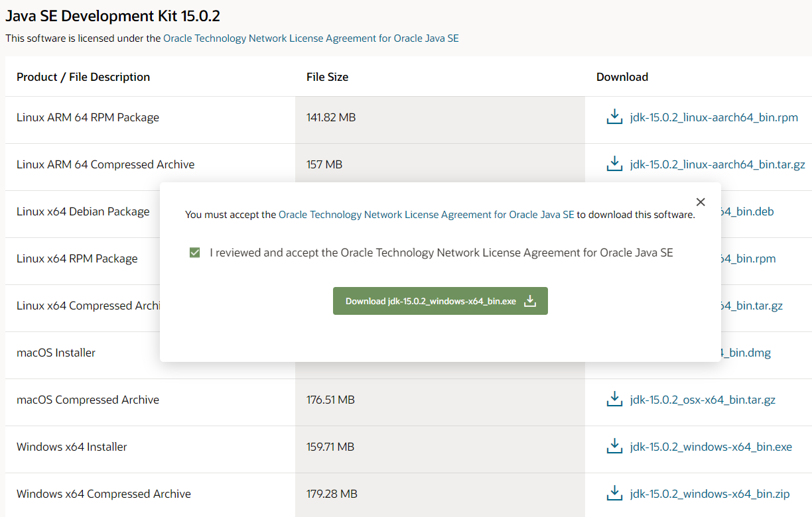Click download icon beside windows-x64_bin.zip
Screen dimensions: 812x517
[x=615, y=493]
